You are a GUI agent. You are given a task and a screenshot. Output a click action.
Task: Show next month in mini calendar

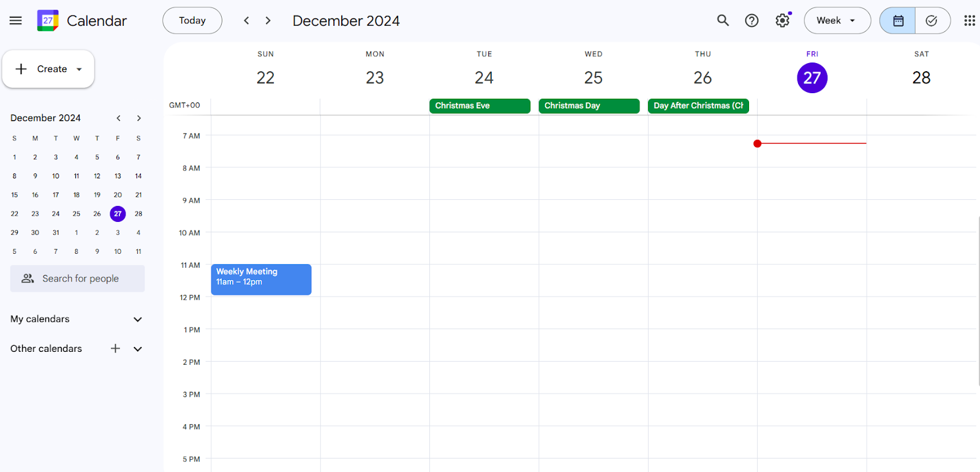pyautogui.click(x=139, y=118)
